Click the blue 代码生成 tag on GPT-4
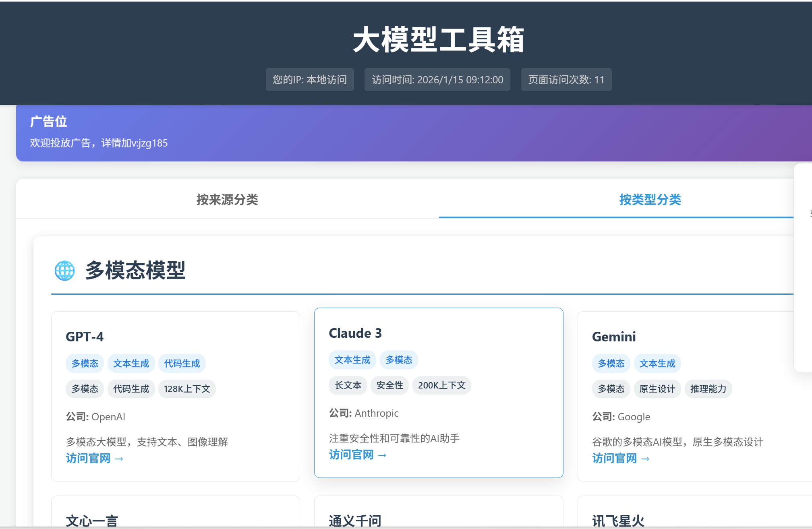Image resolution: width=812 pixels, height=529 pixels. [x=182, y=364]
